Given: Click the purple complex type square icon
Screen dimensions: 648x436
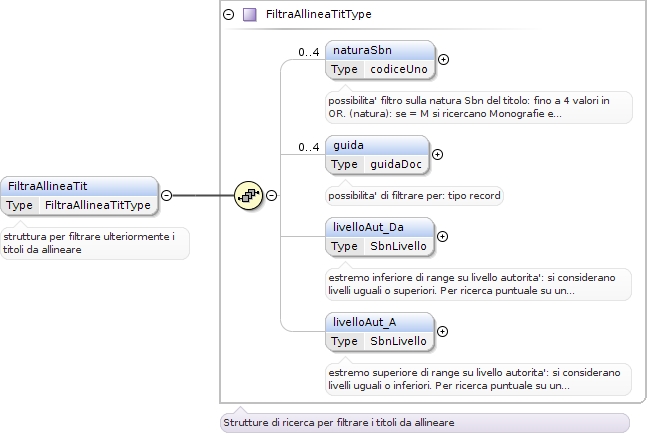Looking at the screenshot, I should [x=250, y=14].
